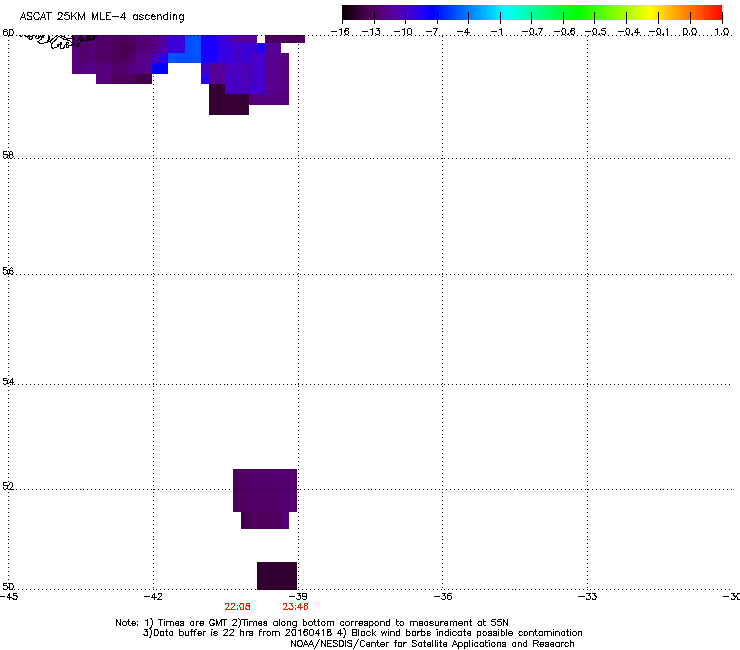Click the red pass time '23:46'
Viewport: 740px width, 650px height.
(x=295, y=607)
